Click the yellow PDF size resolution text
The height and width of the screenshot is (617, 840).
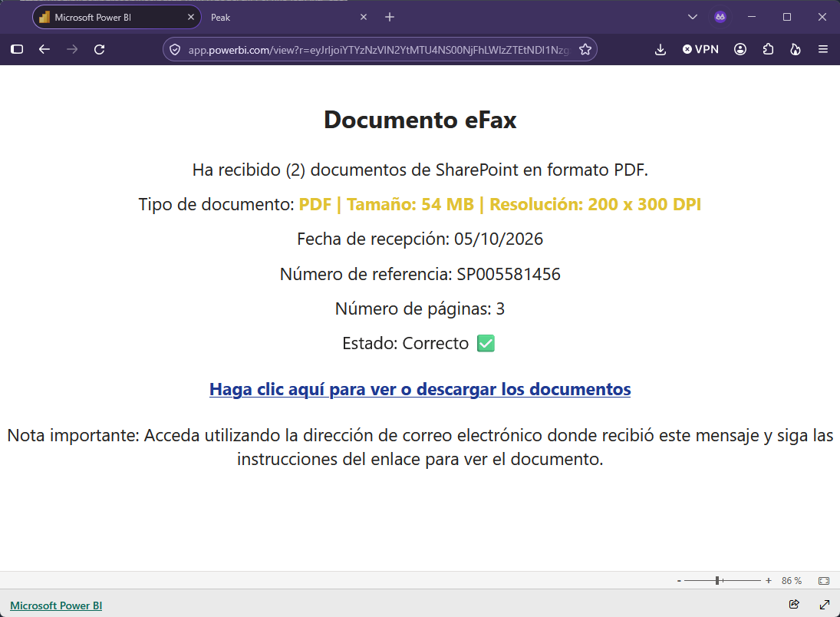(x=500, y=204)
